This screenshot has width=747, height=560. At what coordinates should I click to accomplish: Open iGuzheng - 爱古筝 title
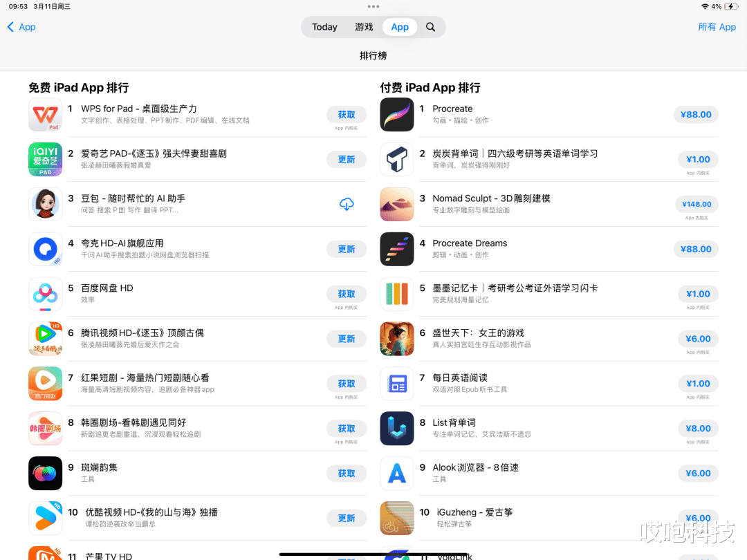click(x=474, y=512)
